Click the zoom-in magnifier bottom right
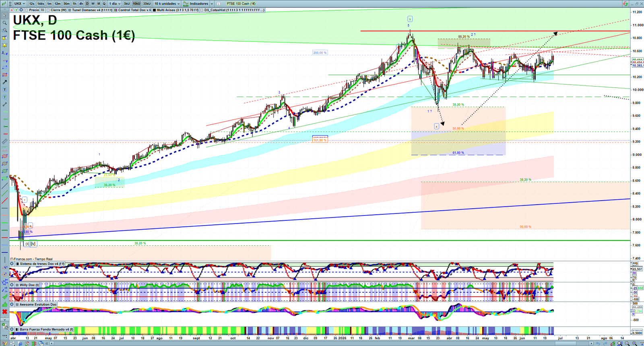Image resolution: width=644 pixels, height=346 pixels. 634,343
